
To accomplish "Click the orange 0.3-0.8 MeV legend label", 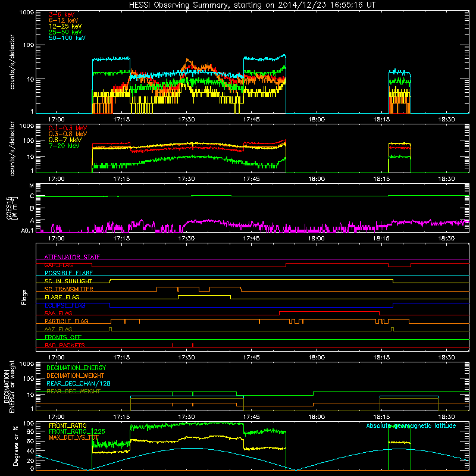I will (68, 134).
